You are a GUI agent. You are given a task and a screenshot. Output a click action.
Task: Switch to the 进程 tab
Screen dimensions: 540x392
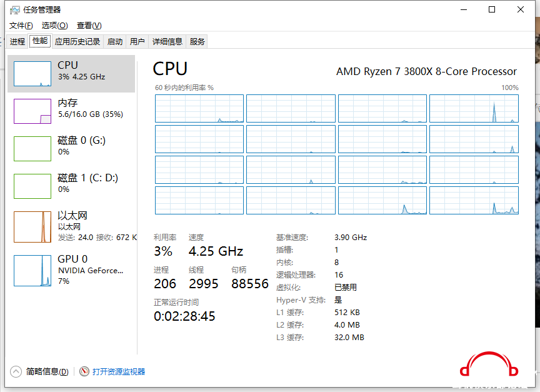coord(17,41)
